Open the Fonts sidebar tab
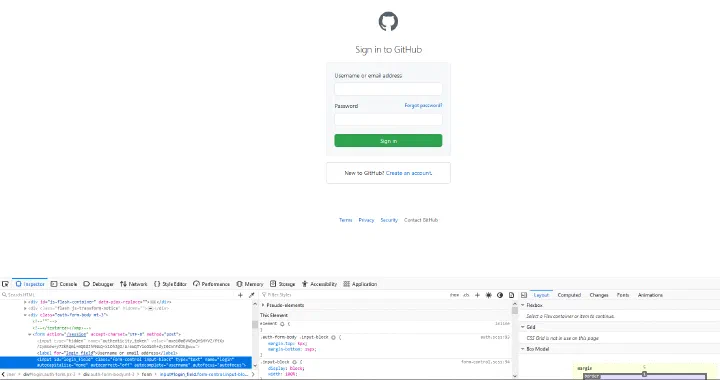720x380 pixels. click(623, 295)
